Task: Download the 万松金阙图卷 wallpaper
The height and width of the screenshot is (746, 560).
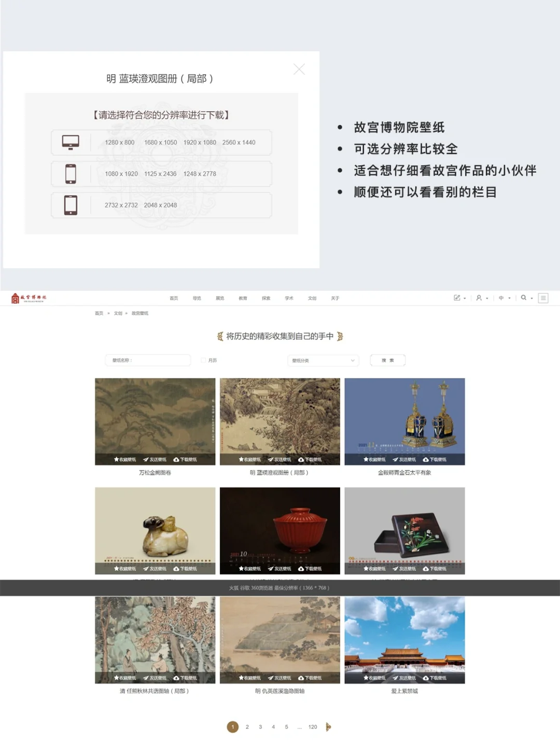Action: pos(185,460)
